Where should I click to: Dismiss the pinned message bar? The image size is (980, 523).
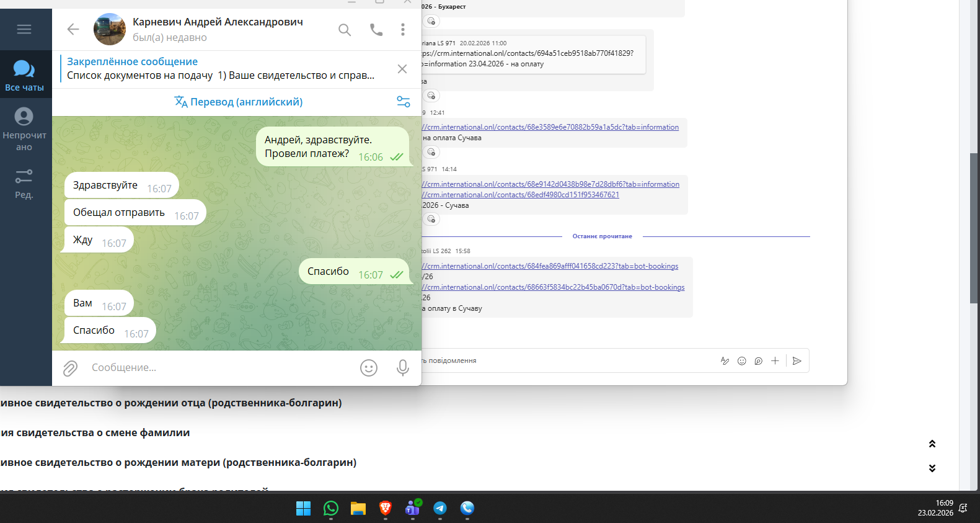point(402,69)
